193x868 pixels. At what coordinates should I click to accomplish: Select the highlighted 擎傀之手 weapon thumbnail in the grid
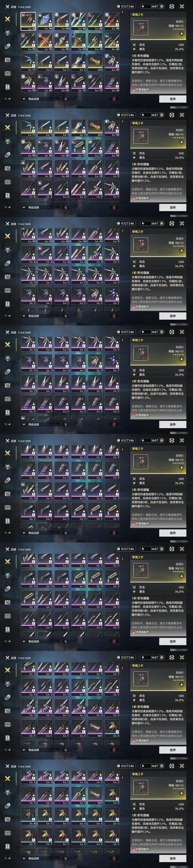click(x=28, y=21)
